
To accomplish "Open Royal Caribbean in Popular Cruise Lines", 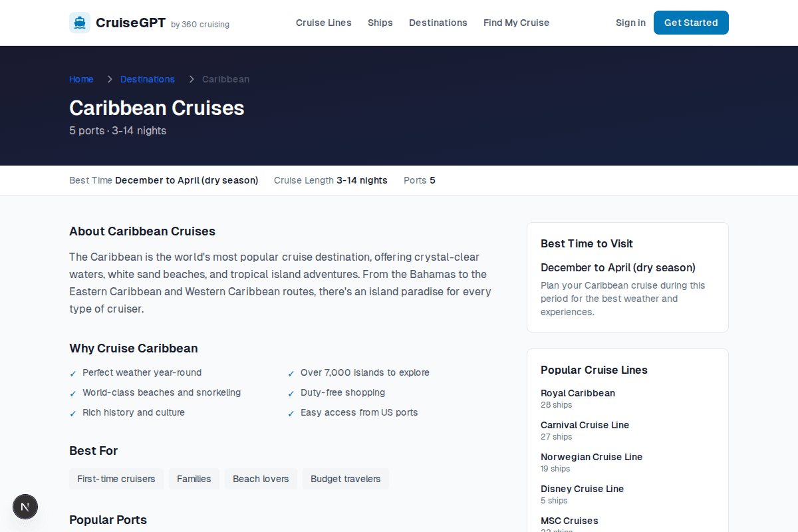I will [577, 393].
